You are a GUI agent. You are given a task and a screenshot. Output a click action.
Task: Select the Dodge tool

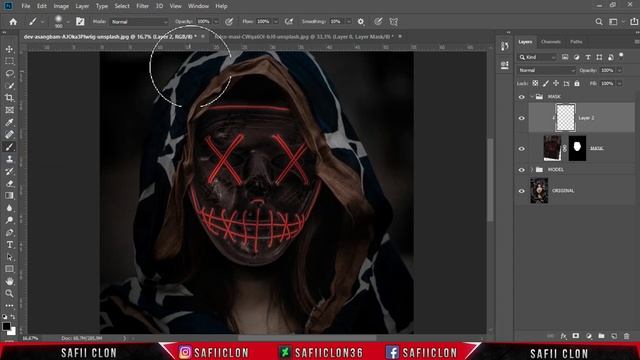point(9,220)
